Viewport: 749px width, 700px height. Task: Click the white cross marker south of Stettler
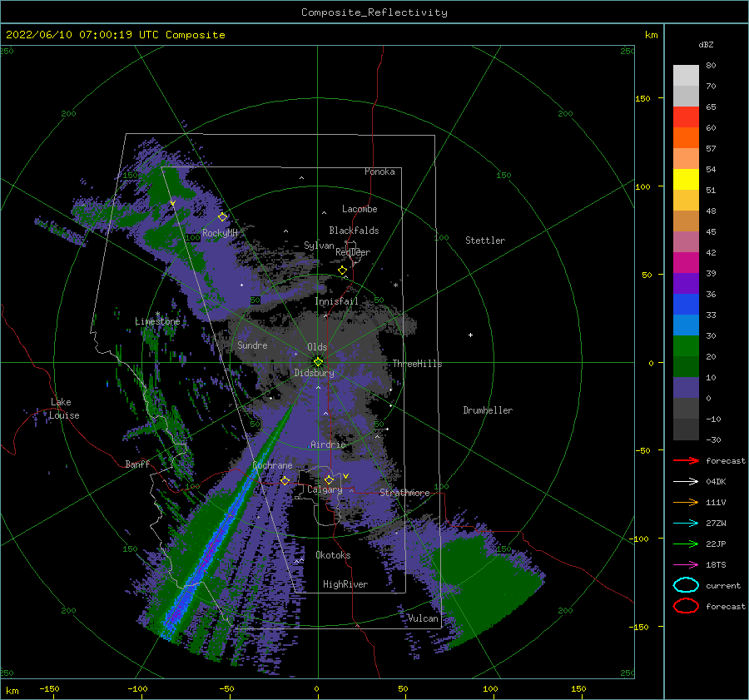470,335
